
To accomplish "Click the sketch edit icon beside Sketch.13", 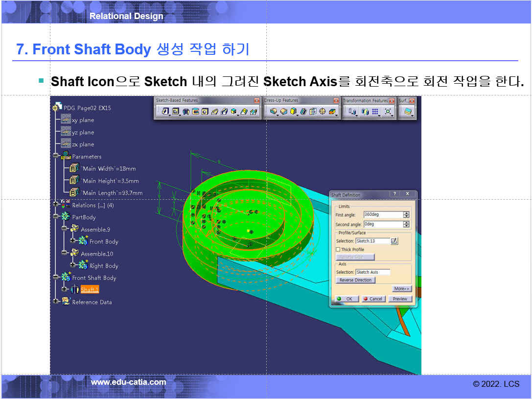I will coord(394,241).
